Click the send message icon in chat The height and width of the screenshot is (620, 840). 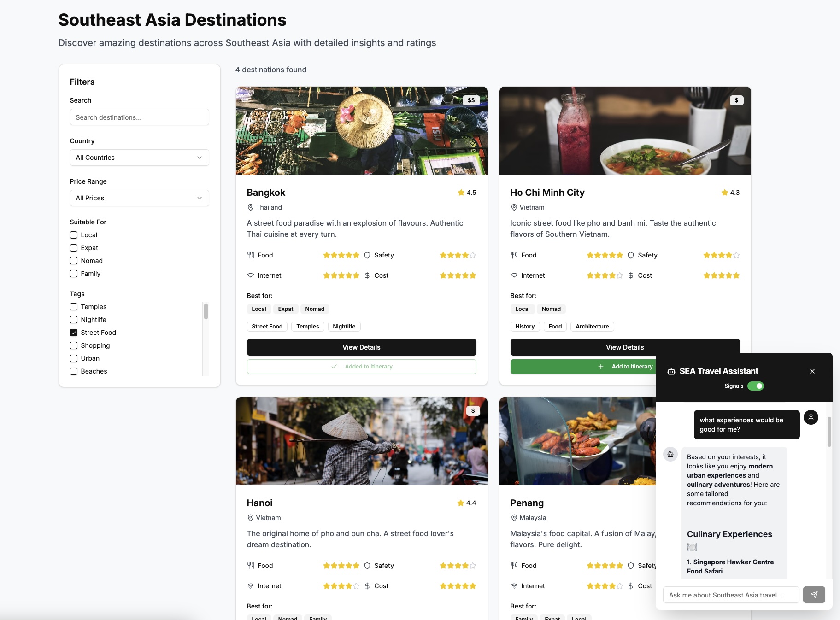tap(815, 595)
